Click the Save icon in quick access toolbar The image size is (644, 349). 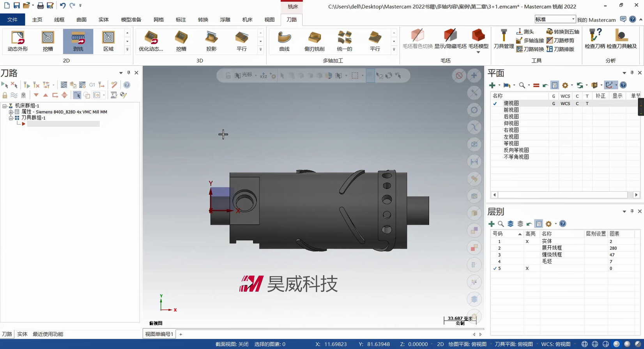(x=16, y=5)
